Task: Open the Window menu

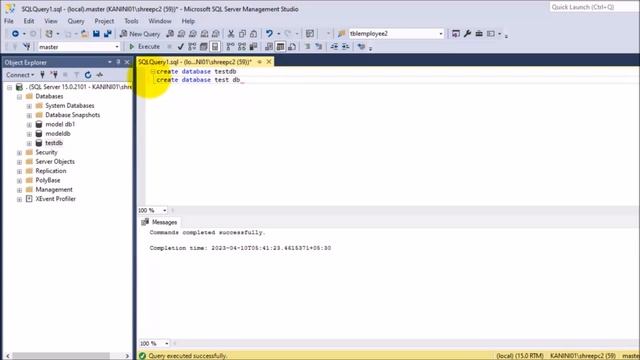Action: (x=160, y=21)
